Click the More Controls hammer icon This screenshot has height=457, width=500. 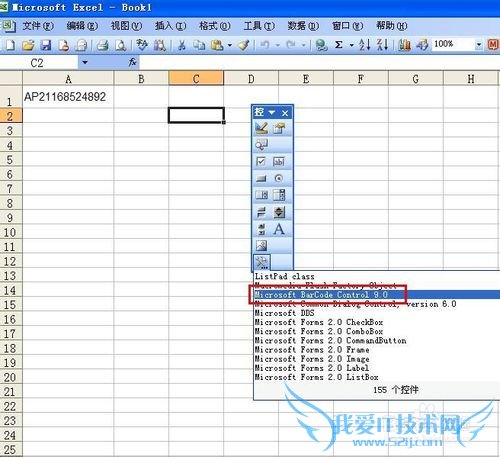(262, 263)
